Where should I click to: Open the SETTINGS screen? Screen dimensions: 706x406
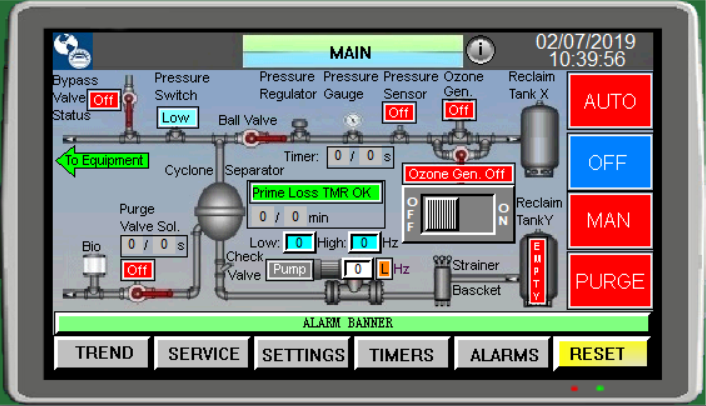(303, 355)
